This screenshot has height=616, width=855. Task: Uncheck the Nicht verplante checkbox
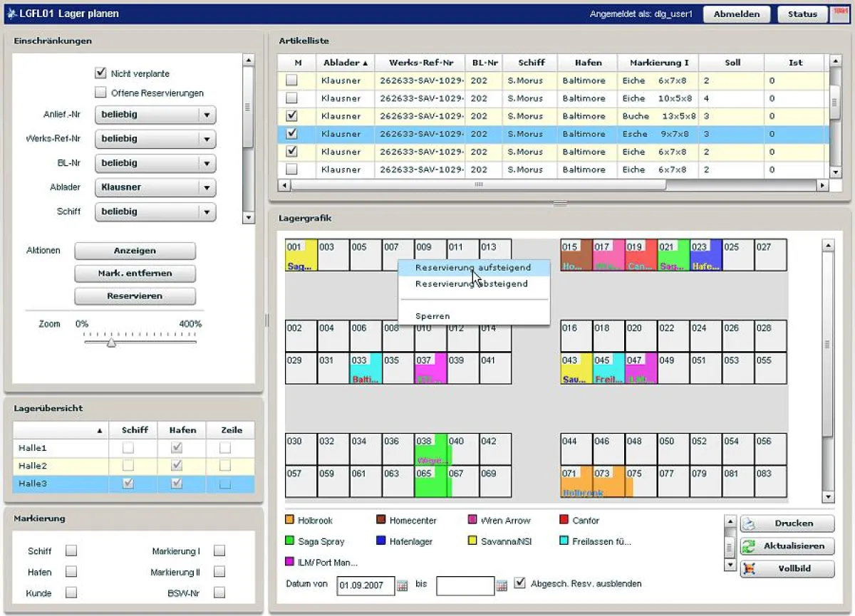point(100,73)
